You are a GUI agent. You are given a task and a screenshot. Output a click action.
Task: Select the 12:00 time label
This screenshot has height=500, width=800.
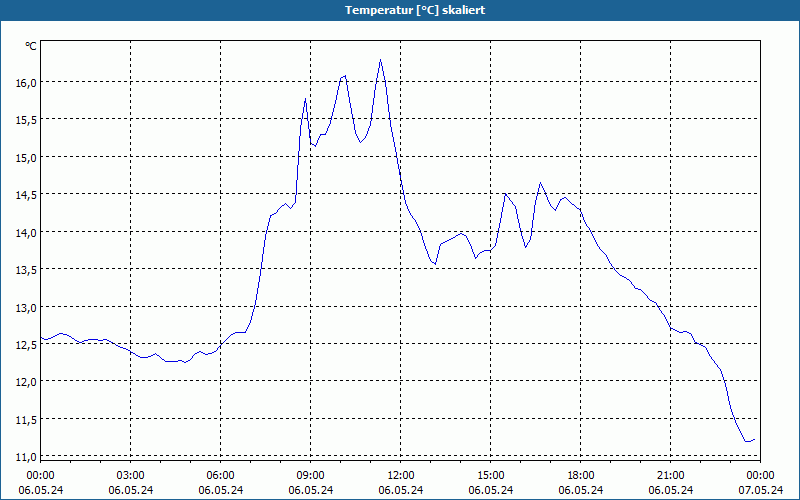point(401,476)
